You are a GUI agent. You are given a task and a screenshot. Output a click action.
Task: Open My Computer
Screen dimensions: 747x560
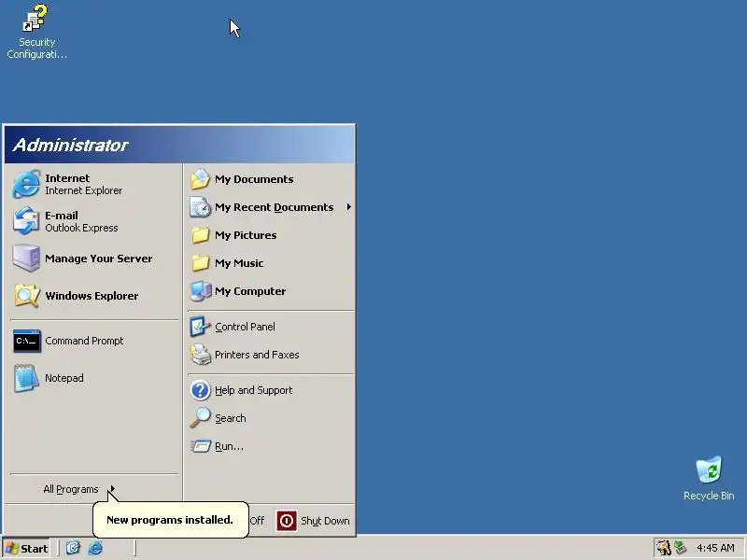point(270,291)
